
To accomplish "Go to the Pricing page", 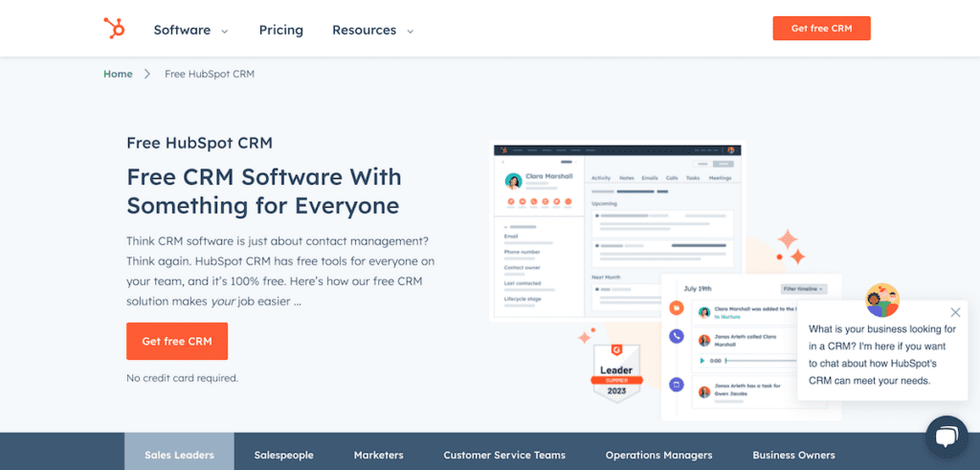I will [281, 30].
